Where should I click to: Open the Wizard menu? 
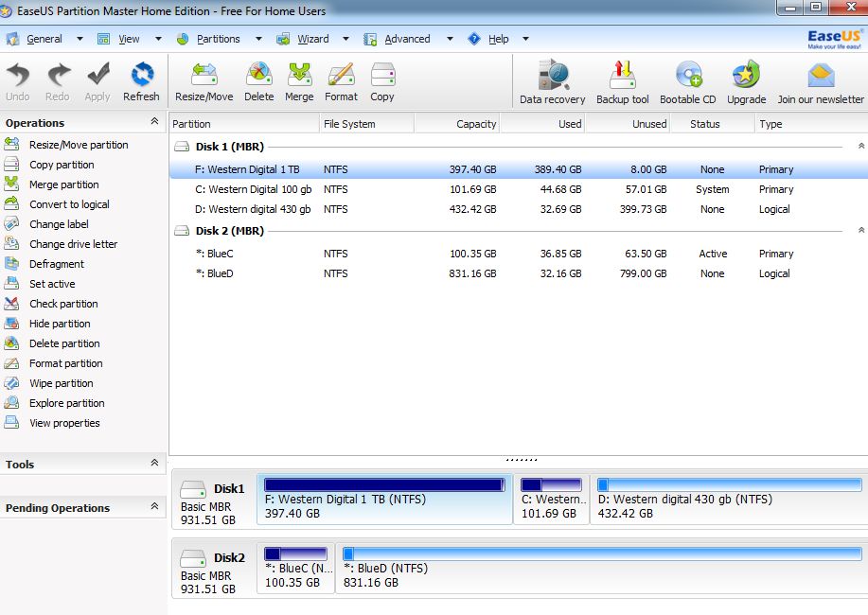click(312, 40)
